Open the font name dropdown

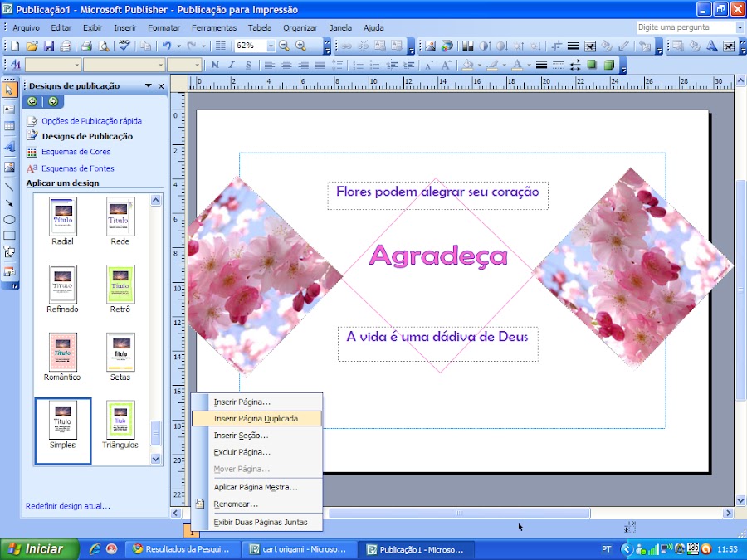pos(160,65)
